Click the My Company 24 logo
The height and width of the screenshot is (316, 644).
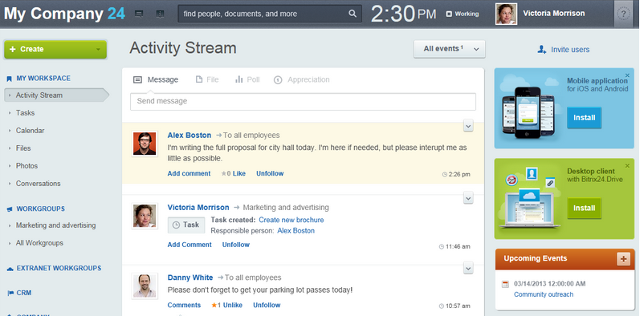[x=64, y=14]
